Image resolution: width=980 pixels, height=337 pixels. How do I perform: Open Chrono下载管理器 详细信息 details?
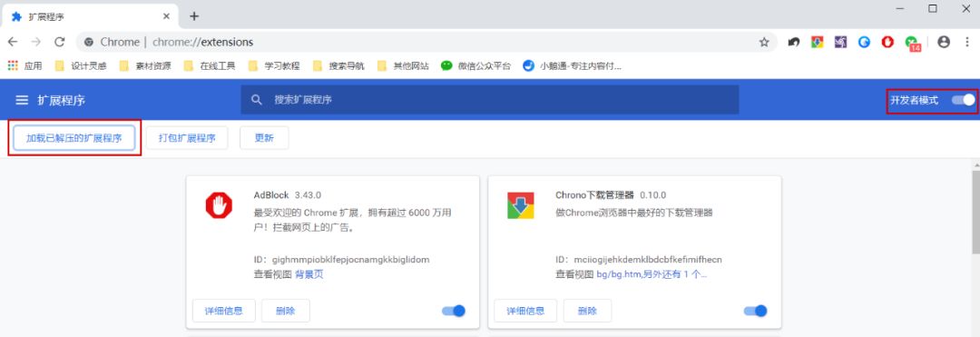(x=525, y=311)
